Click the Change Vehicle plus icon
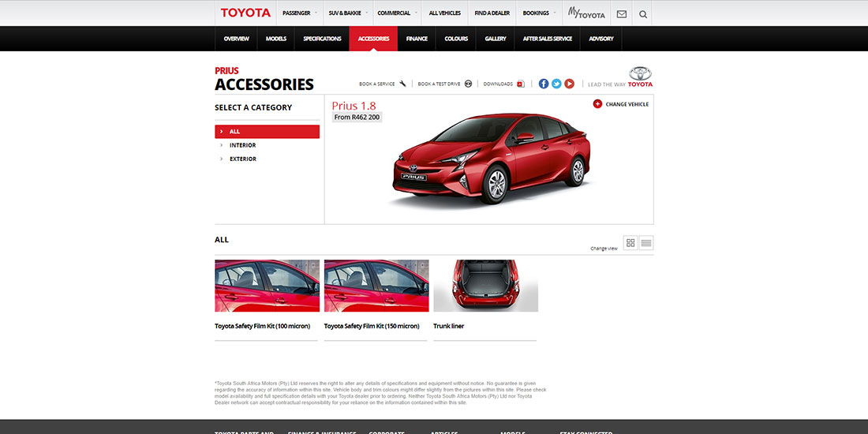The height and width of the screenshot is (434, 868). pyautogui.click(x=597, y=104)
